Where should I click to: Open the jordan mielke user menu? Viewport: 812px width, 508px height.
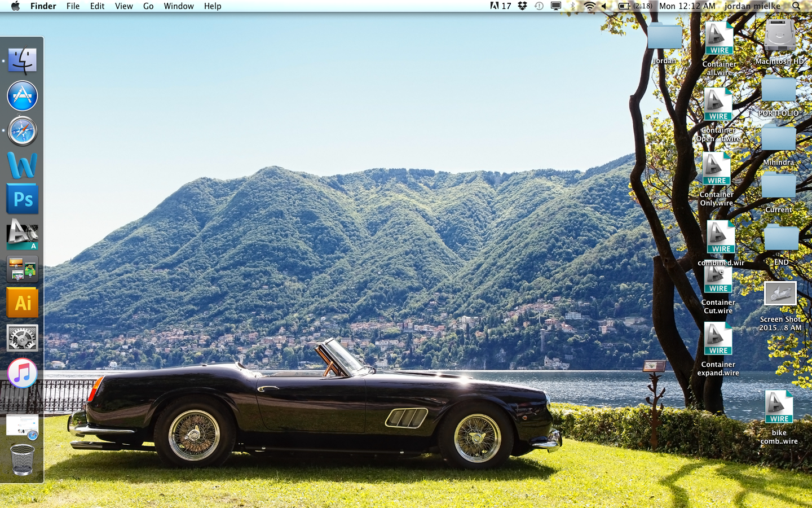click(x=752, y=6)
